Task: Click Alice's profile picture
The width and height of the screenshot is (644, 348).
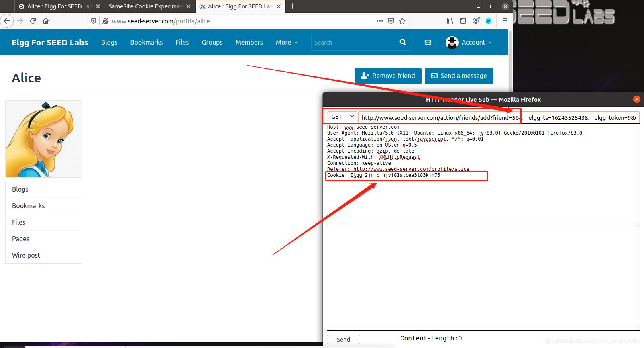Action: pyautogui.click(x=44, y=139)
